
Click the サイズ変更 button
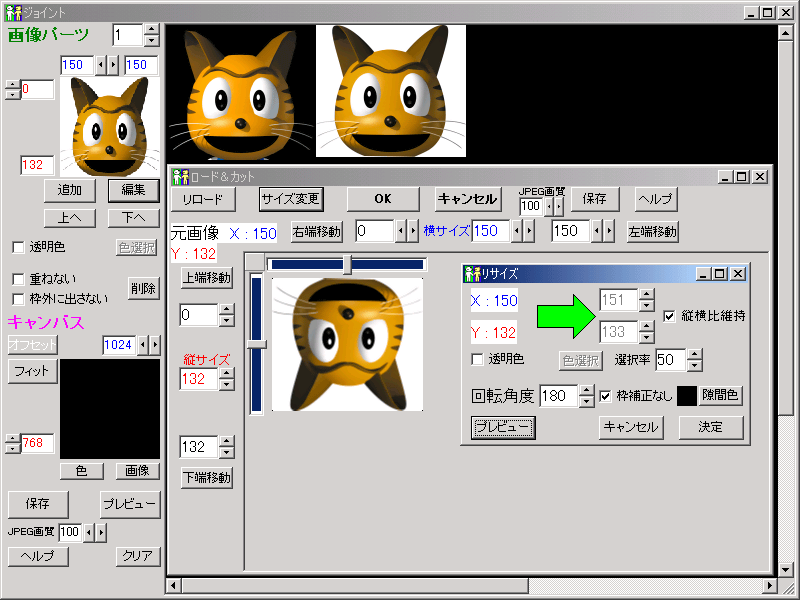click(291, 198)
